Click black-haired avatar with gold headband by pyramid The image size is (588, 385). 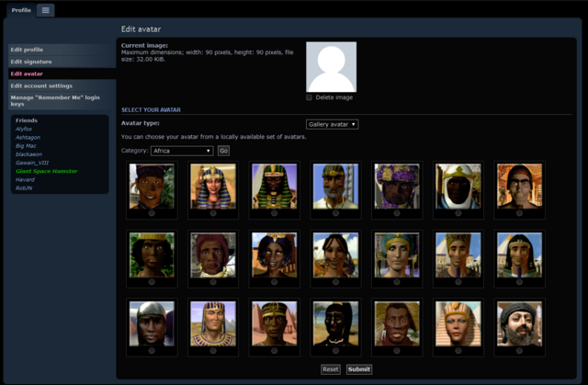pyautogui.click(x=519, y=255)
